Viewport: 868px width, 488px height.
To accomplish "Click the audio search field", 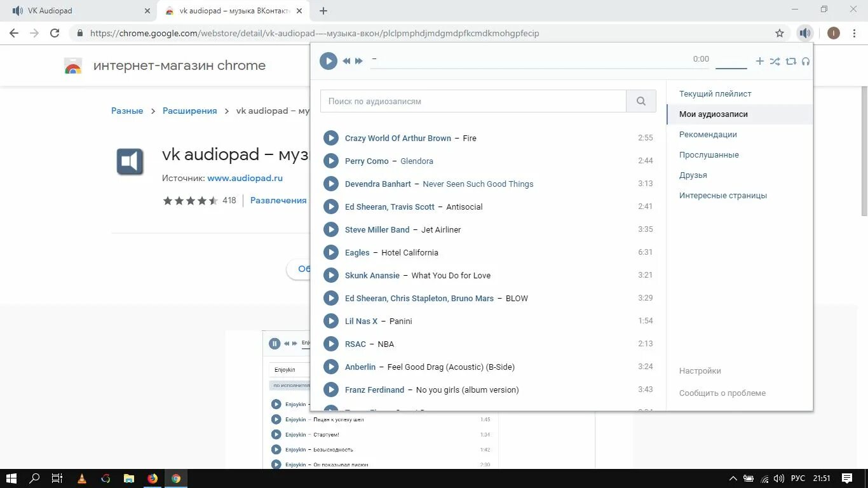I will [x=473, y=101].
